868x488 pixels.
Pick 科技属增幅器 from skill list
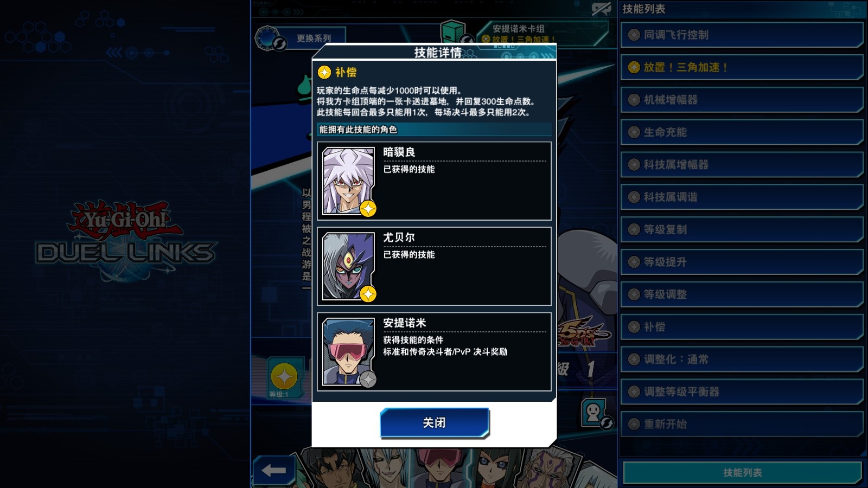742,164
